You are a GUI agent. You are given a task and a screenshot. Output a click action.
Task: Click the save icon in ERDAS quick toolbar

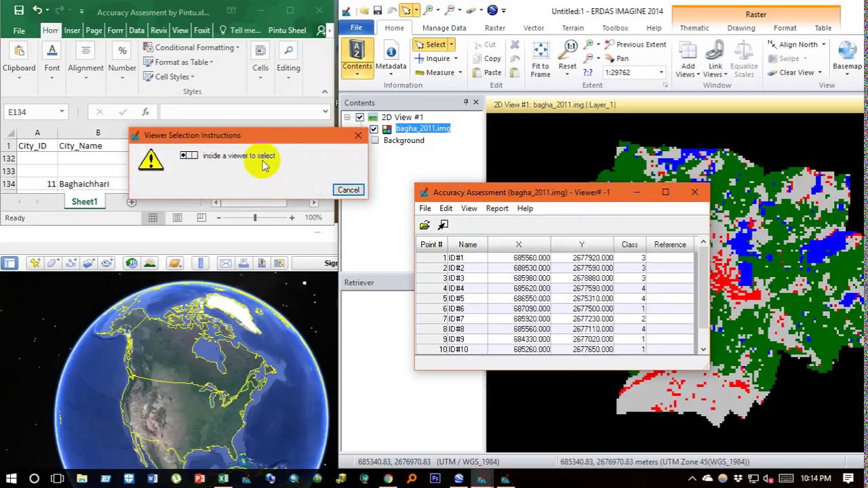click(x=377, y=11)
